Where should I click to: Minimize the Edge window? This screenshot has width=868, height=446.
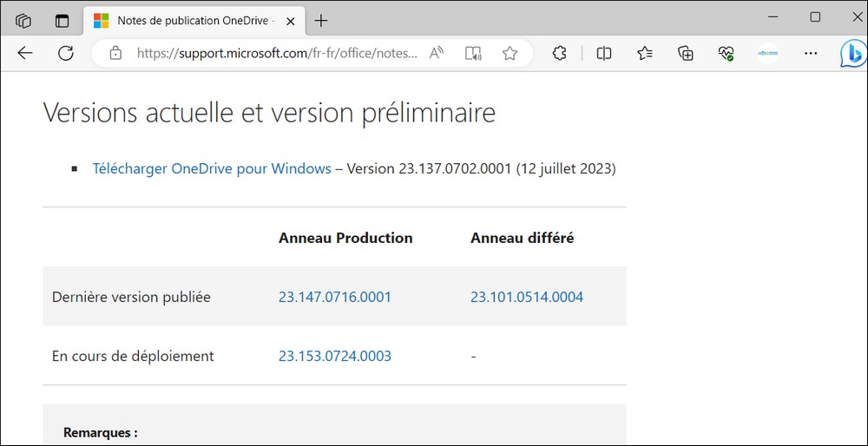[774, 17]
